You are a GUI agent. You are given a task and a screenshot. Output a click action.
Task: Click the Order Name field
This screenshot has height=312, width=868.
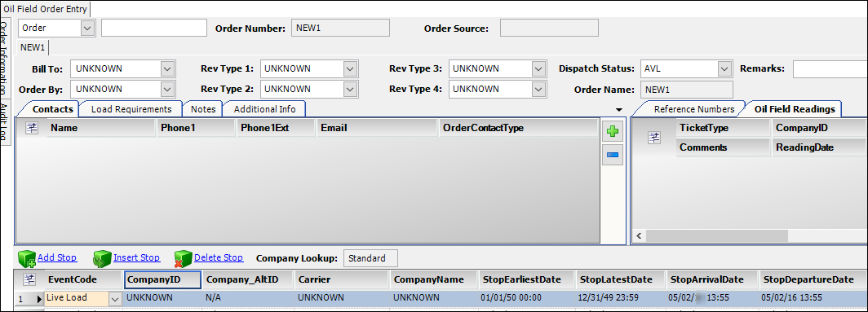pyautogui.click(x=687, y=89)
